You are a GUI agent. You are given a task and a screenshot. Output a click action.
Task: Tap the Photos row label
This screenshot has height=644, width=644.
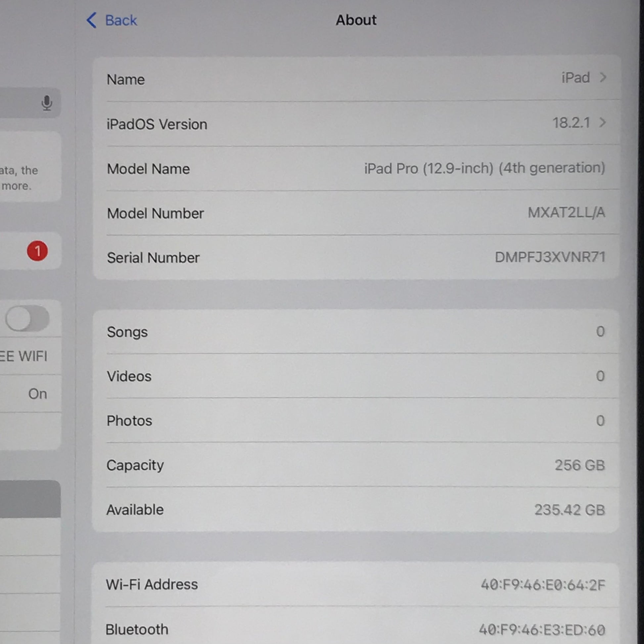[129, 421]
